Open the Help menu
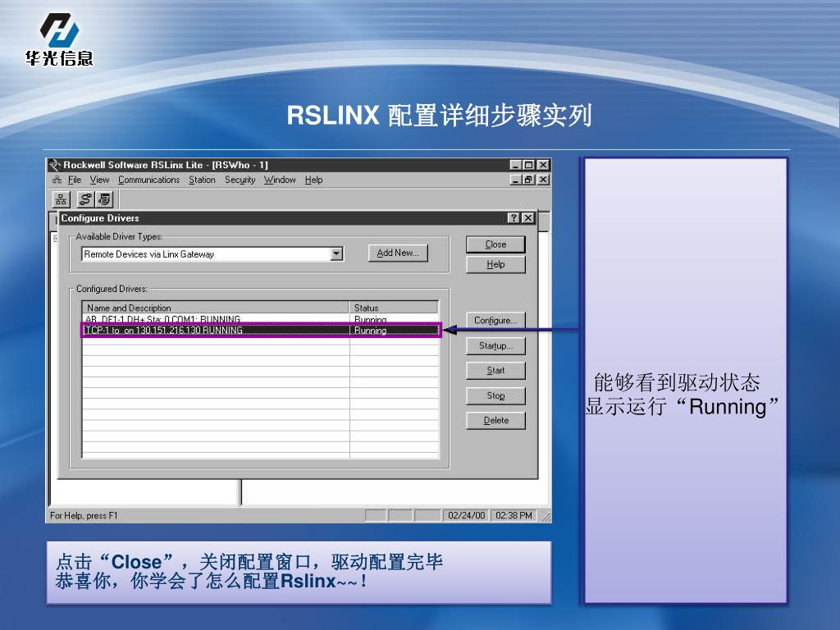 (314, 180)
